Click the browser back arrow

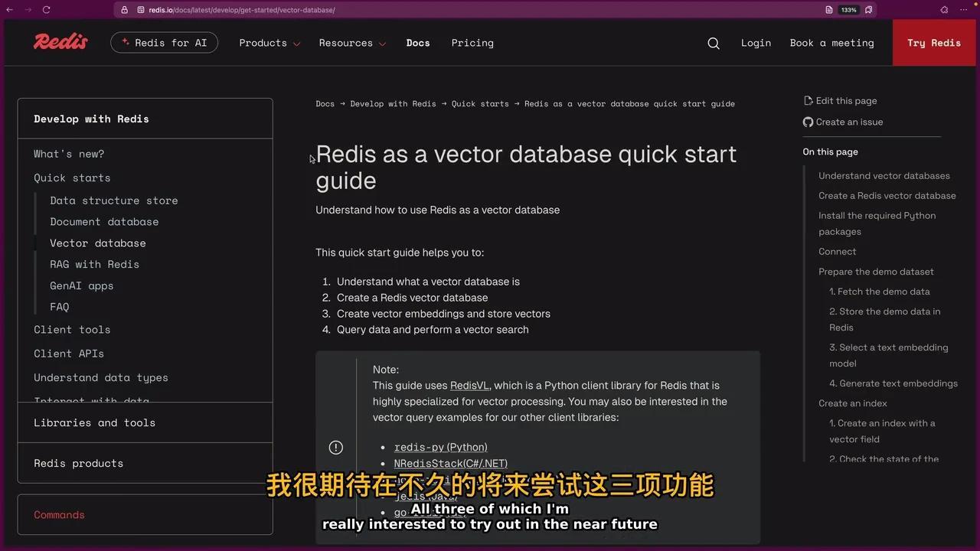pyautogui.click(x=9, y=10)
